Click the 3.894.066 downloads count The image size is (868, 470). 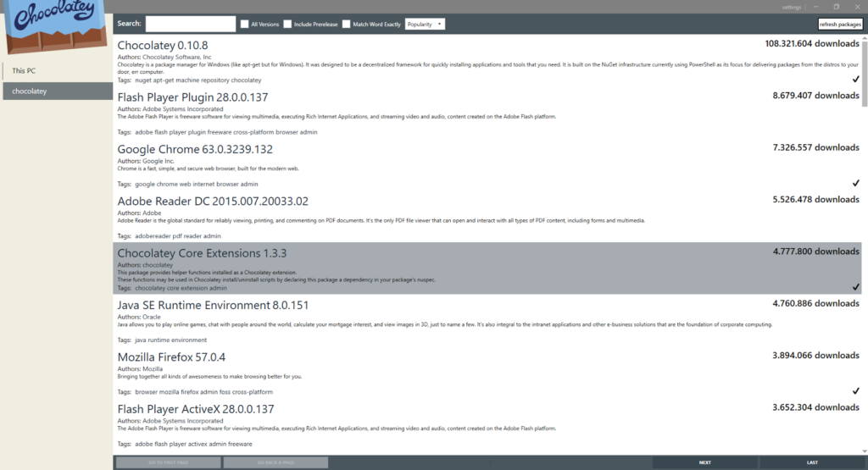[x=816, y=356]
